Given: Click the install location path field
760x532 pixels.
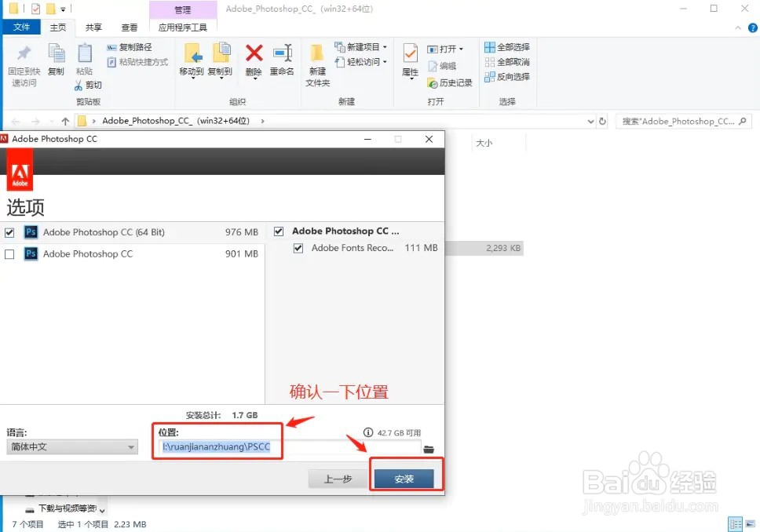Looking at the screenshot, I should coord(290,446).
